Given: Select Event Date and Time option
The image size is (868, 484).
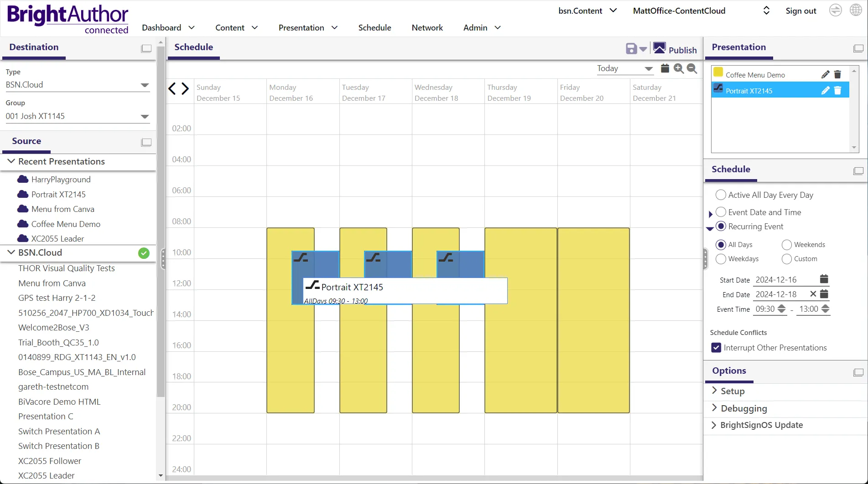Looking at the screenshot, I should (721, 212).
